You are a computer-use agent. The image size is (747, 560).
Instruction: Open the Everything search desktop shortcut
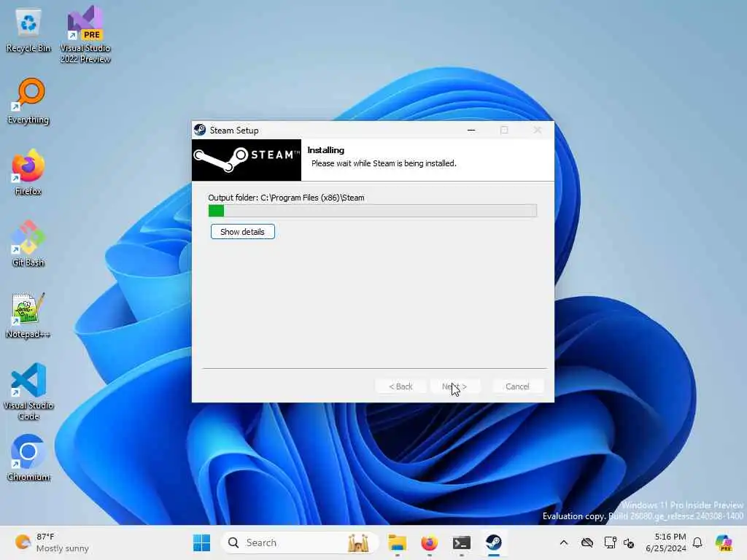point(28,101)
